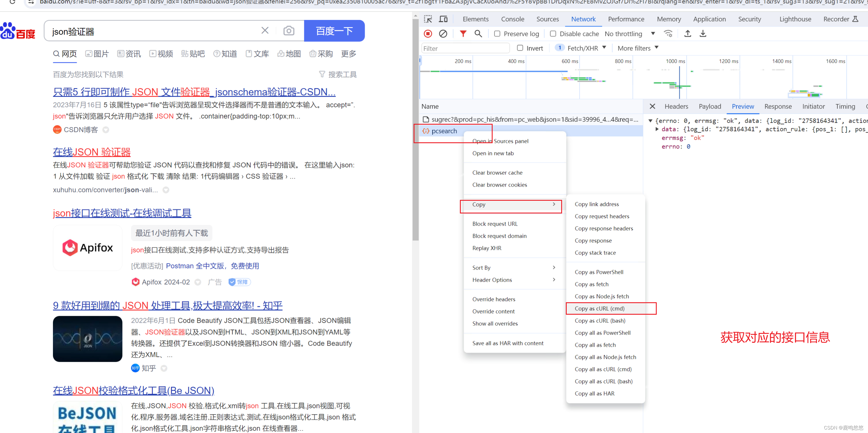Image resolution: width=868 pixels, height=433 pixels.
Task: Expand the Sort By submenu
Action: tap(514, 268)
